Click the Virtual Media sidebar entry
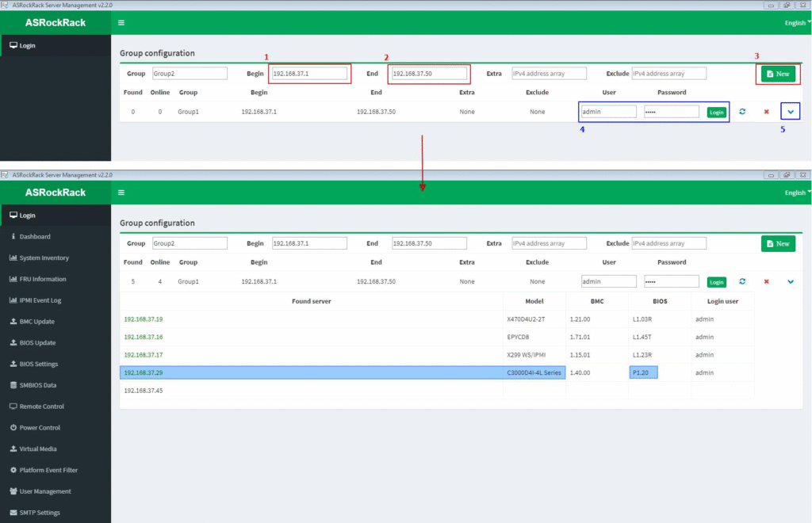 (38, 449)
